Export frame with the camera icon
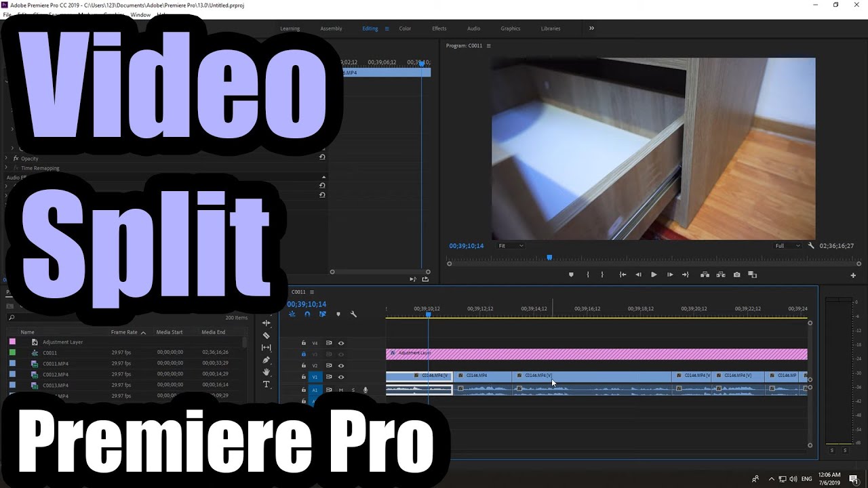The height and width of the screenshot is (488, 868). [x=737, y=274]
